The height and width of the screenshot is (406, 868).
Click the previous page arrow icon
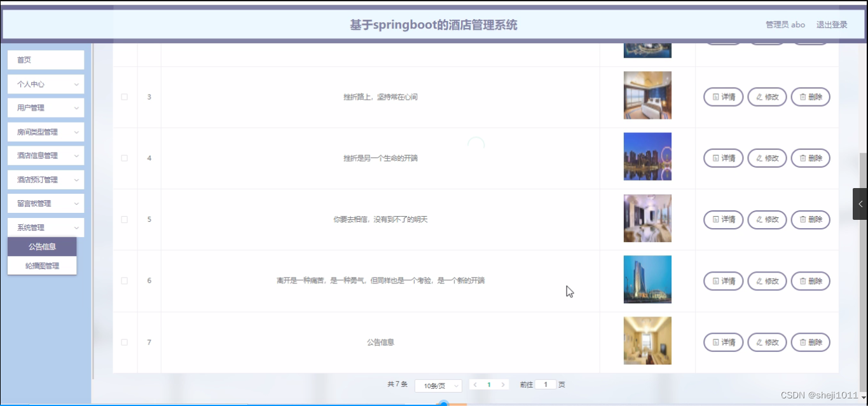pyautogui.click(x=474, y=384)
